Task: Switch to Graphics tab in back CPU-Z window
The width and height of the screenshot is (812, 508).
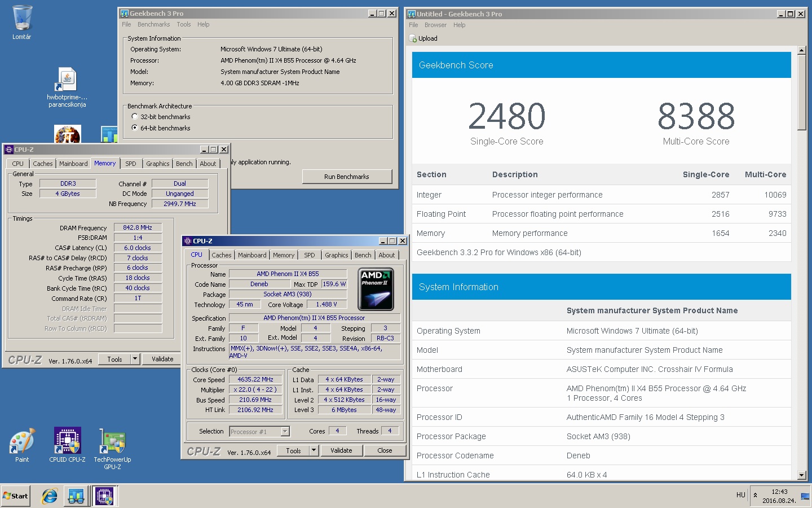Action: click(x=158, y=164)
